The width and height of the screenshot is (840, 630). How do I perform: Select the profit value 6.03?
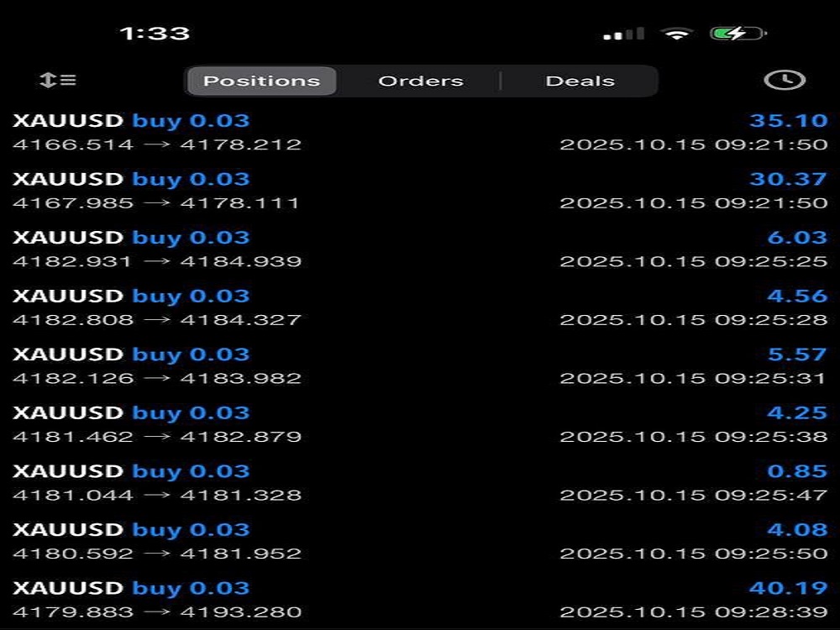click(798, 238)
